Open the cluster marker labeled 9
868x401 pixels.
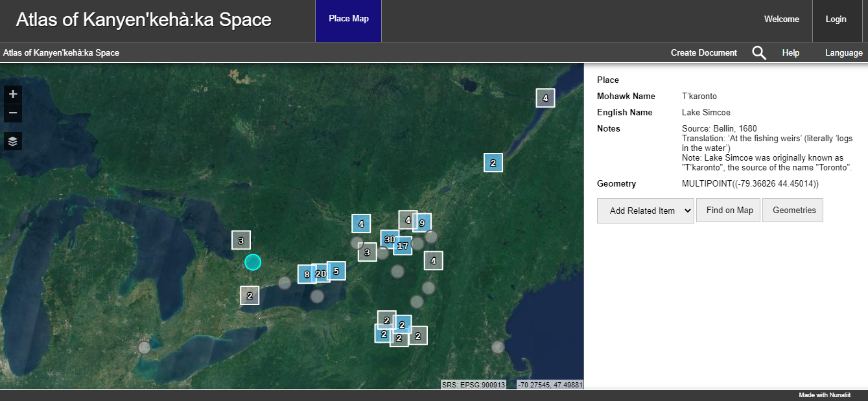click(423, 223)
